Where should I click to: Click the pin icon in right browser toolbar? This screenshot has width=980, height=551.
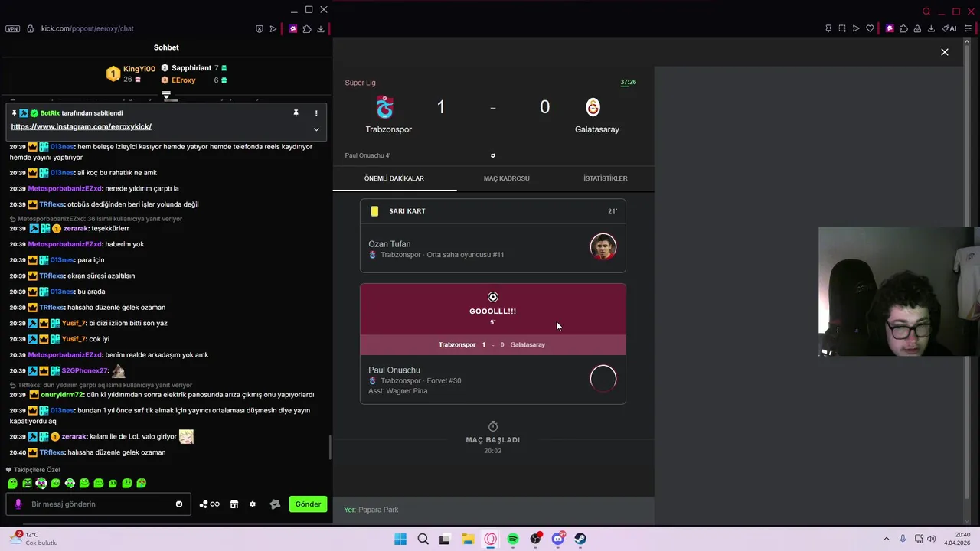click(x=828, y=29)
